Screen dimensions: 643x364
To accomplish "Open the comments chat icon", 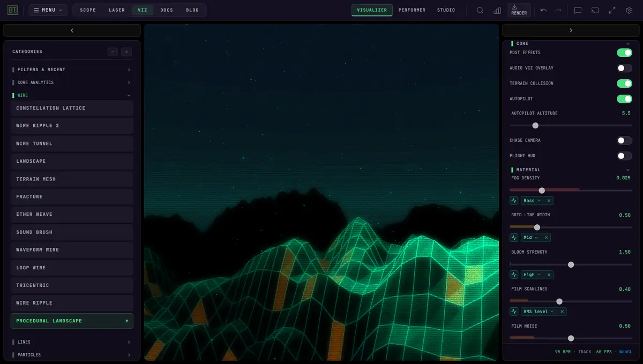I will click(578, 10).
